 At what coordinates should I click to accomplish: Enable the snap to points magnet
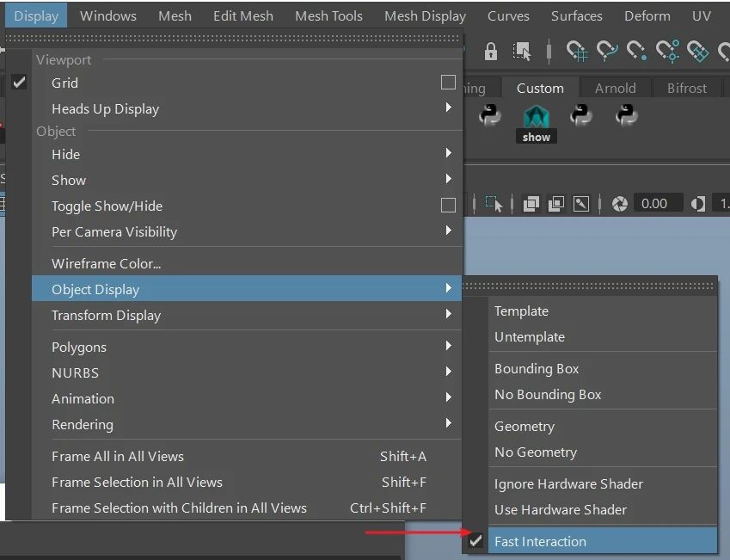pos(637,52)
